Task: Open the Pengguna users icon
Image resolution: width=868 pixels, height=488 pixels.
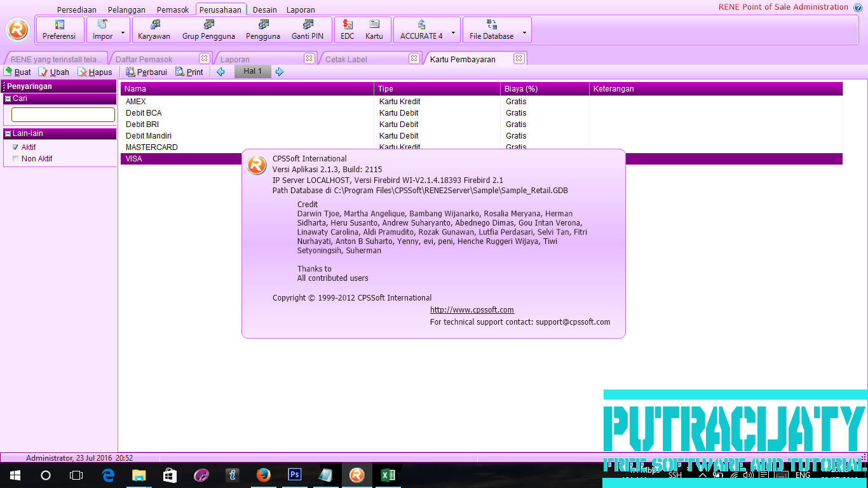Action: tap(263, 30)
